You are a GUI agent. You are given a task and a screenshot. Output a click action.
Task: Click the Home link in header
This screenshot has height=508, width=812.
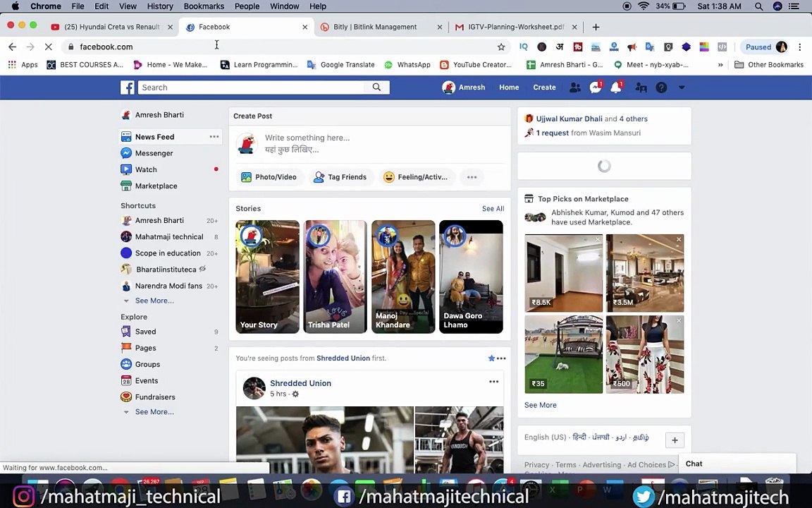coord(509,87)
